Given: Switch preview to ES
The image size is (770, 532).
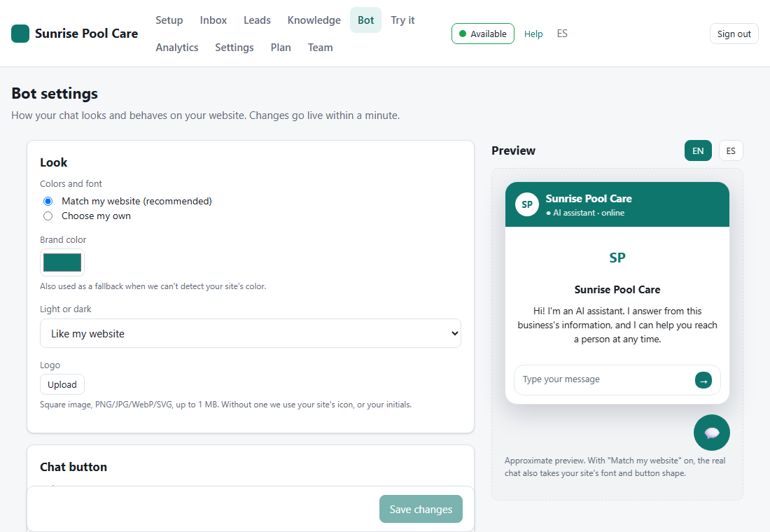Looking at the screenshot, I should click(x=731, y=150).
